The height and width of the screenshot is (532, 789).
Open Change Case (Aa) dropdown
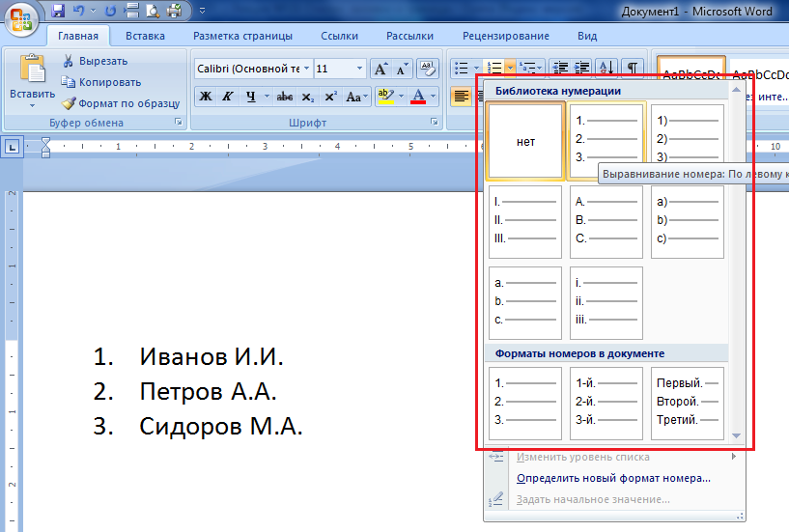coord(356,97)
